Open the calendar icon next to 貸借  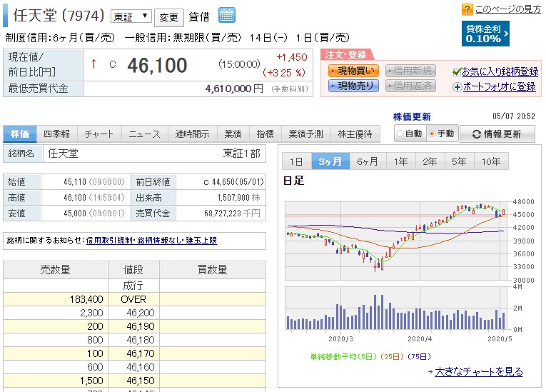click(227, 15)
